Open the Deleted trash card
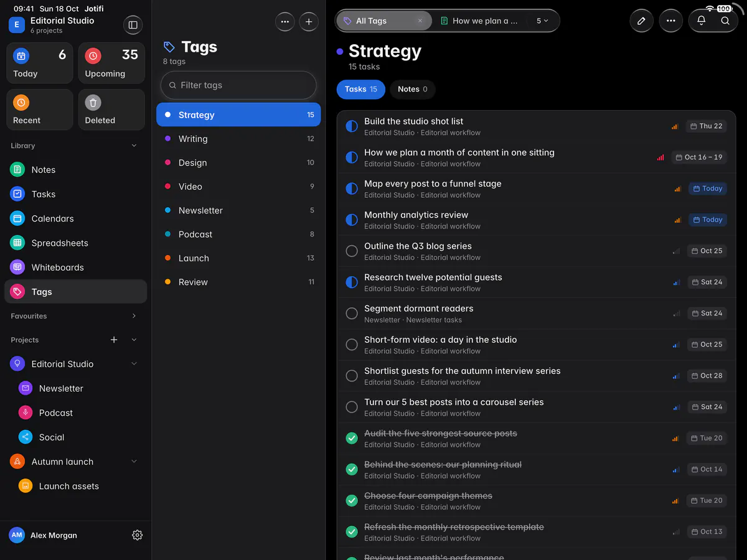Viewport: 747px width, 560px height. pyautogui.click(x=111, y=110)
